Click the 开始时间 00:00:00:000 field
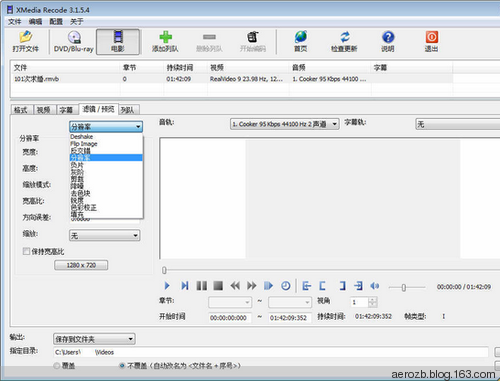 (229, 318)
